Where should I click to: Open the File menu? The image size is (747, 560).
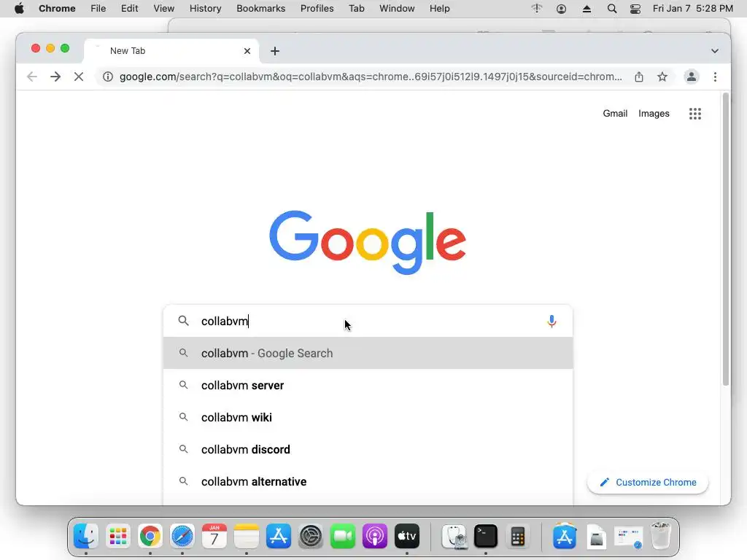pos(98,9)
